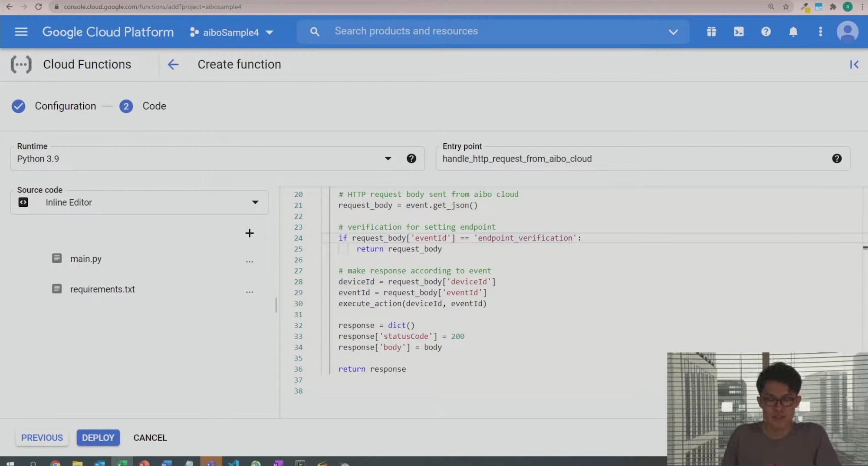Open the gift free trial icon
Viewport: 868px width, 466px height.
[x=711, y=32]
